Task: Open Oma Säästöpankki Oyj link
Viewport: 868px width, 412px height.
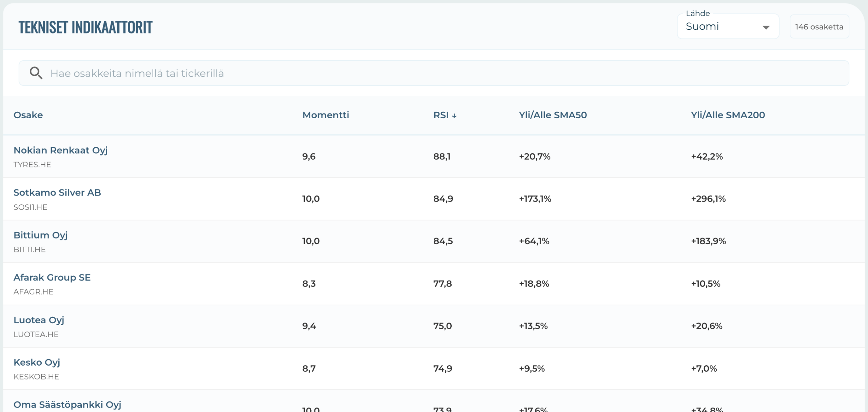Action: tap(67, 405)
